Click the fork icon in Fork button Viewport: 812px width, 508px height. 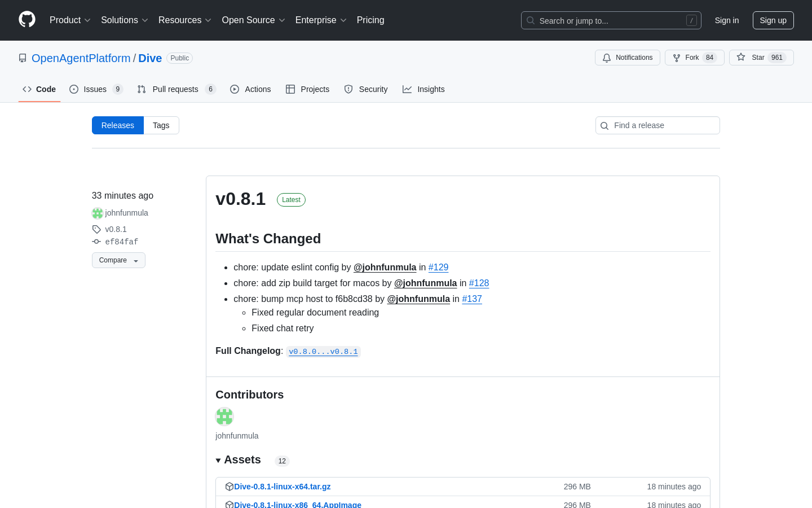tap(677, 58)
